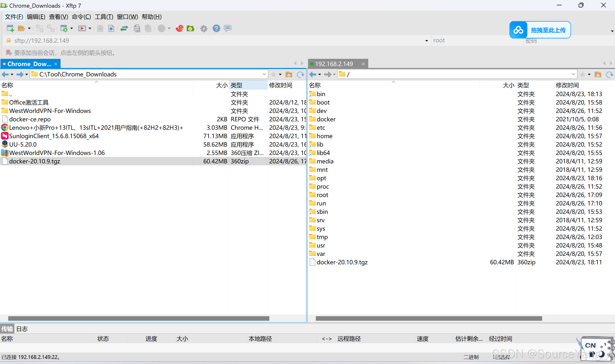Sort local files by 大小 column header
Image resolution: width=615 pixels, height=364 pixels.
[x=222, y=85]
